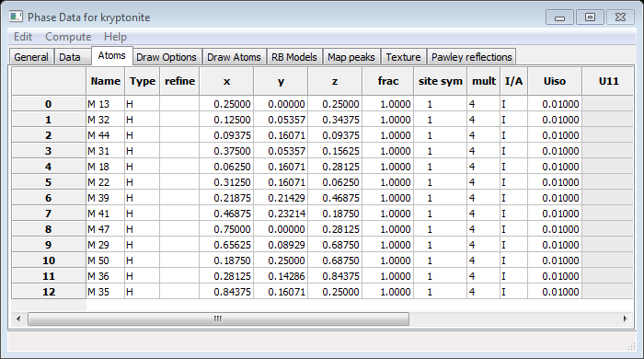Image resolution: width=644 pixels, height=359 pixels.
Task: Switch to the Draw Options tab
Action: point(167,57)
